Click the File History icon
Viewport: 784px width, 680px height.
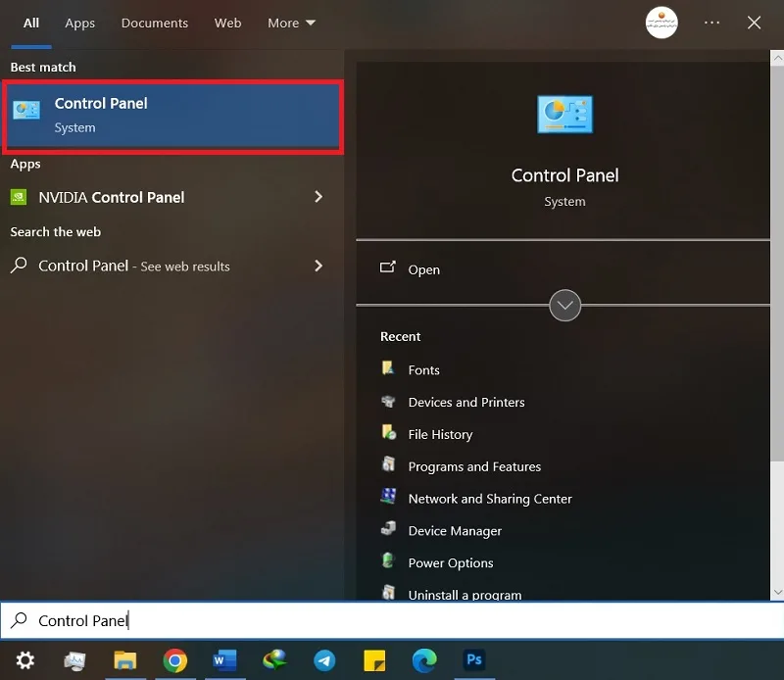(388, 432)
